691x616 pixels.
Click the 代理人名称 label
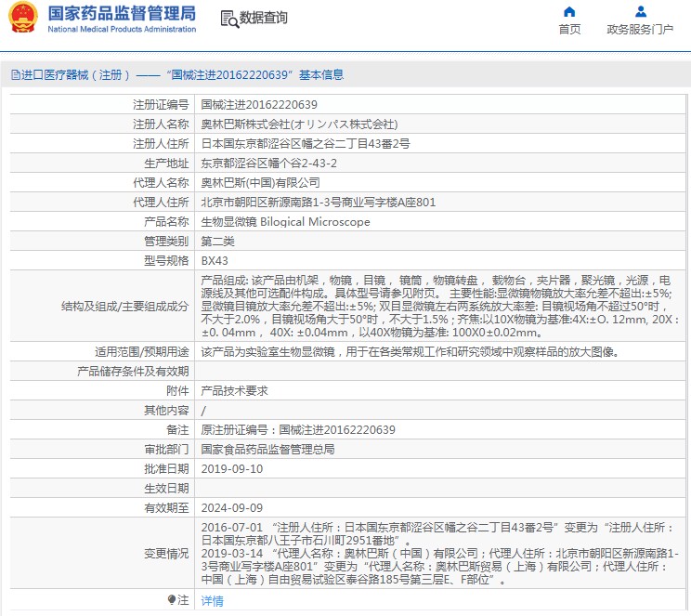point(161,182)
